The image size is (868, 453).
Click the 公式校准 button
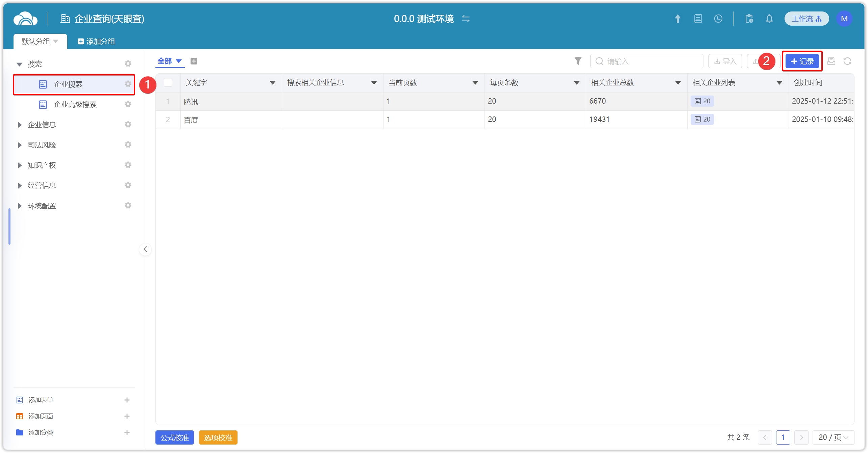coord(174,437)
